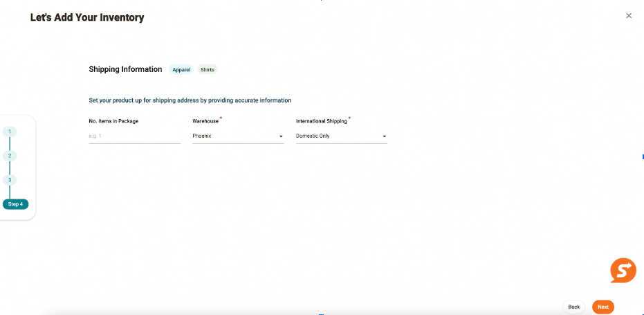Go to step 1 in progress stepper

tap(10, 132)
